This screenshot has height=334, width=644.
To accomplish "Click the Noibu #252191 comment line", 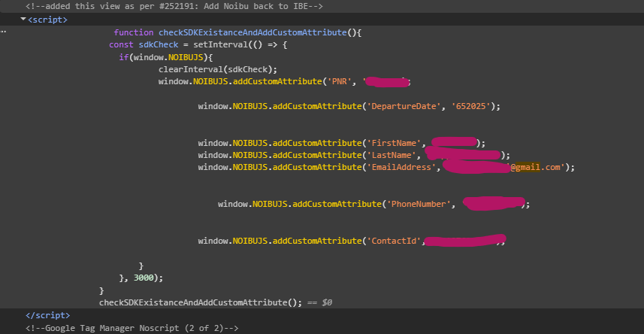I will pyautogui.click(x=174, y=6).
